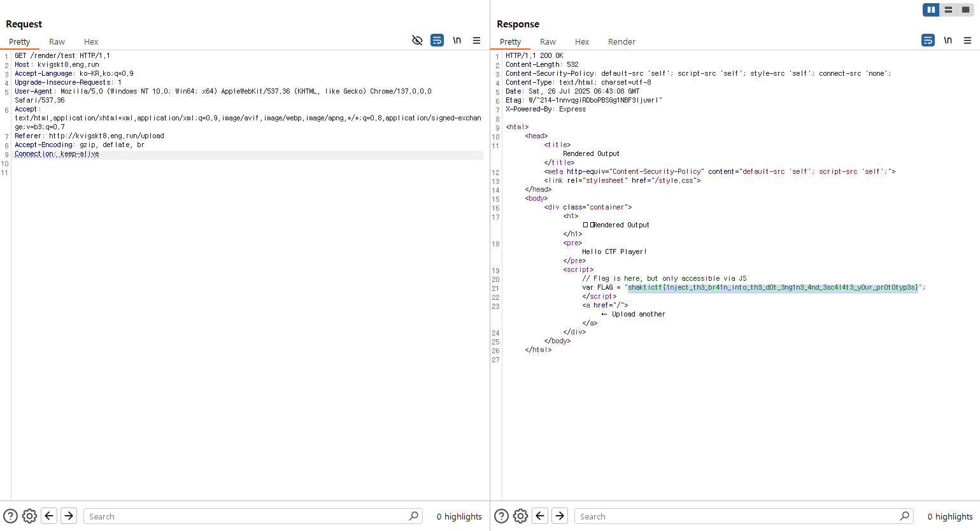980x531 pixels.
Task: Toggle show newline \n icon in Response pane
Action: click(x=948, y=40)
